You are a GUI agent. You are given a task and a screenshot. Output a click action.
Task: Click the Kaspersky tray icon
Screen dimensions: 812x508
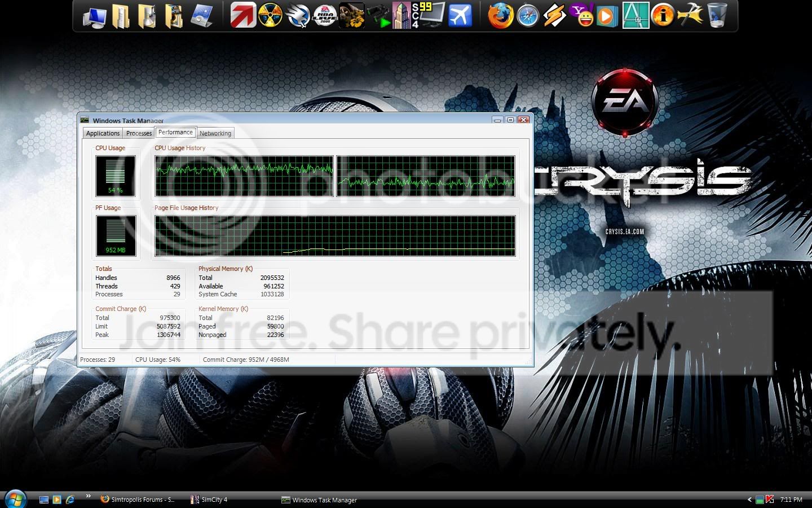pos(770,500)
